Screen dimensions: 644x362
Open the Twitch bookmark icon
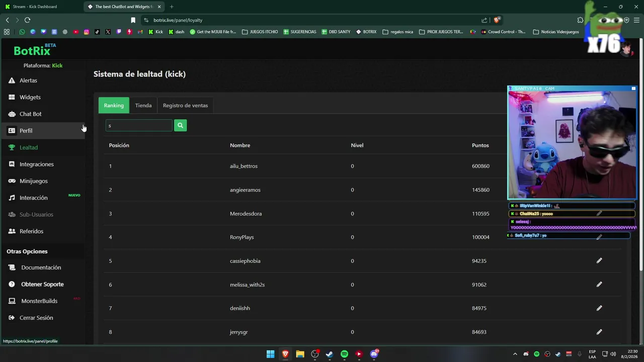tap(119, 32)
